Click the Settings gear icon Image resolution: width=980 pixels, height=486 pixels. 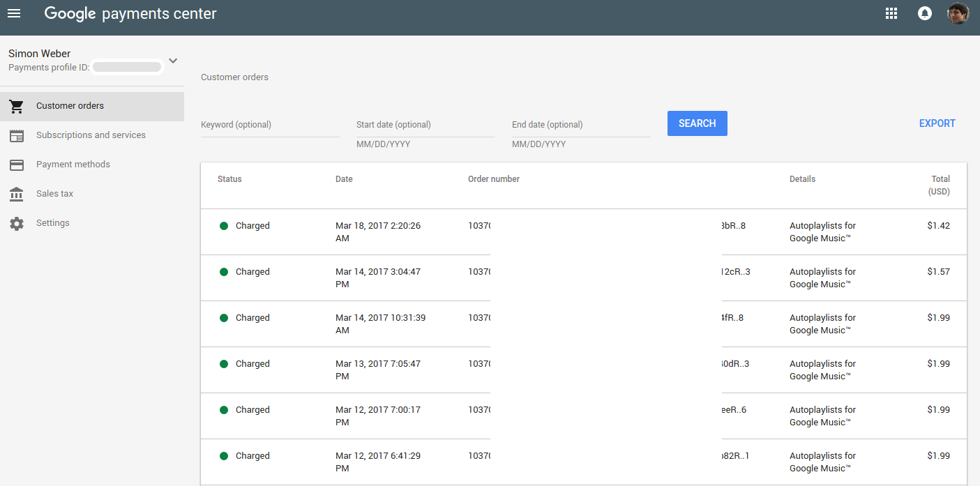coord(17,223)
